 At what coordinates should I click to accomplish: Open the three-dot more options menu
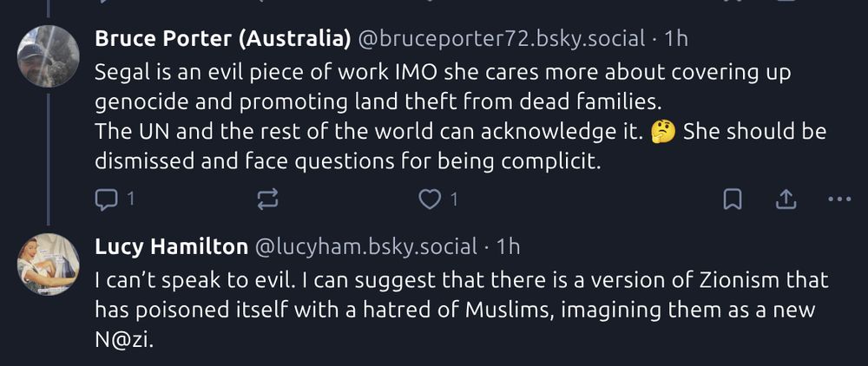coord(840,199)
